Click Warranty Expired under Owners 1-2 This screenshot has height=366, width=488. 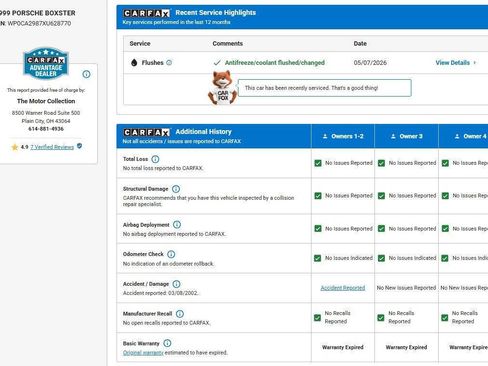[x=343, y=347]
